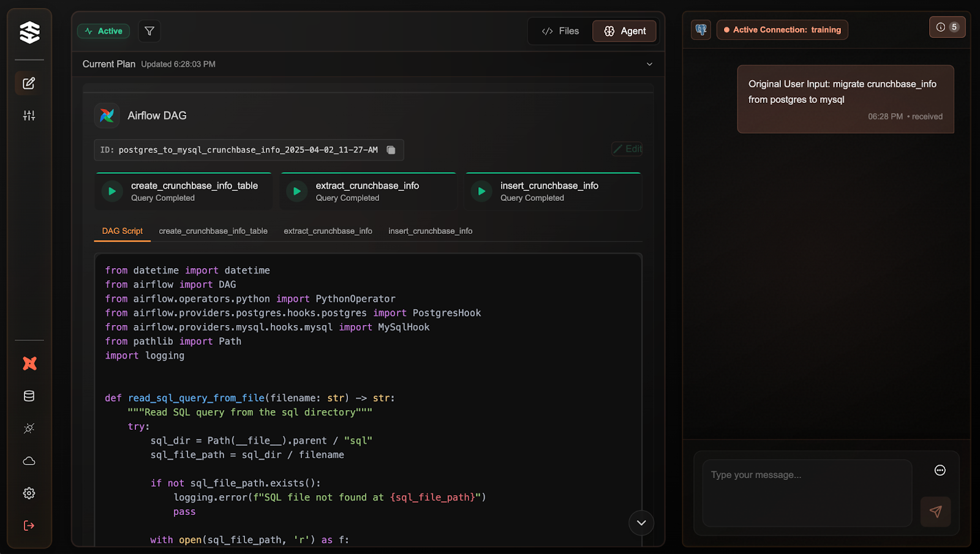
Task: Click the filter funnel icon
Action: point(149,31)
